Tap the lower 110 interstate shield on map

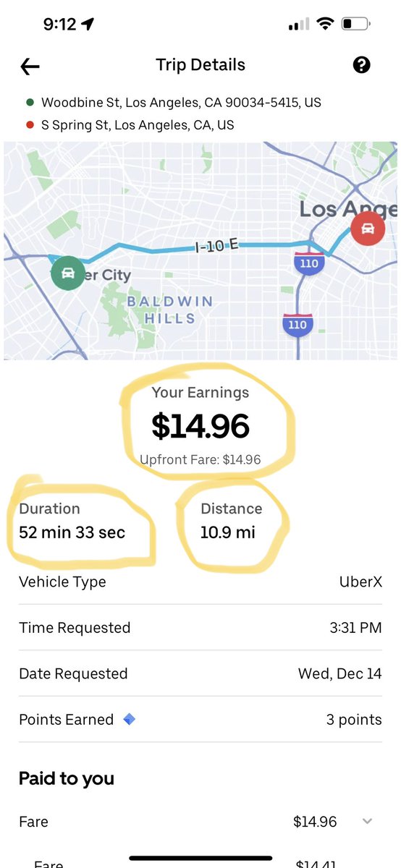point(297,323)
